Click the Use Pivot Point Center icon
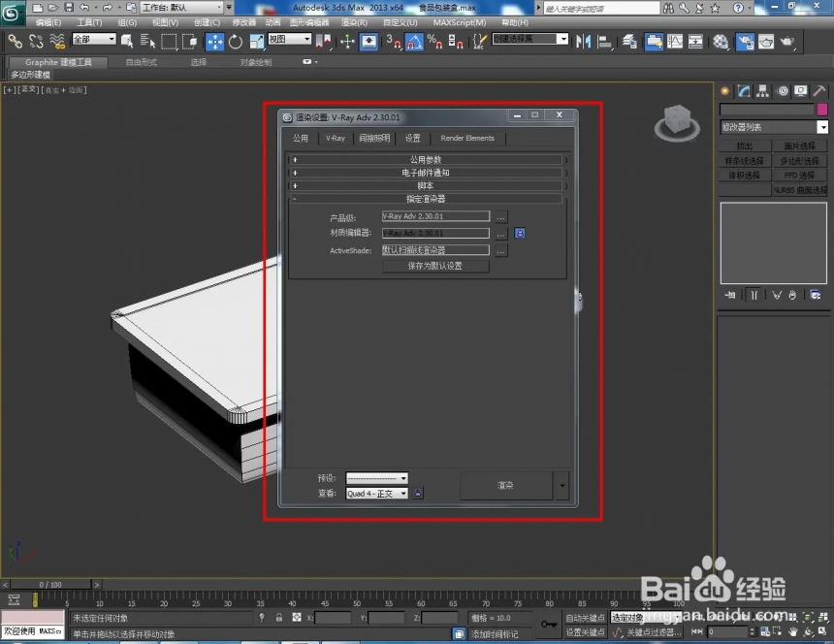The image size is (834, 644). click(x=323, y=42)
